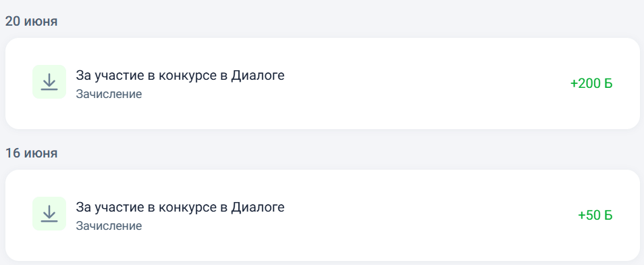Tap the green icon tile beside the +50 Б entry

click(49, 214)
